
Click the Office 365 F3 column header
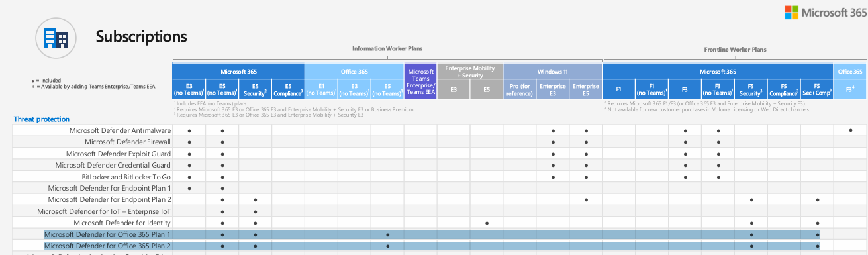pos(850,89)
